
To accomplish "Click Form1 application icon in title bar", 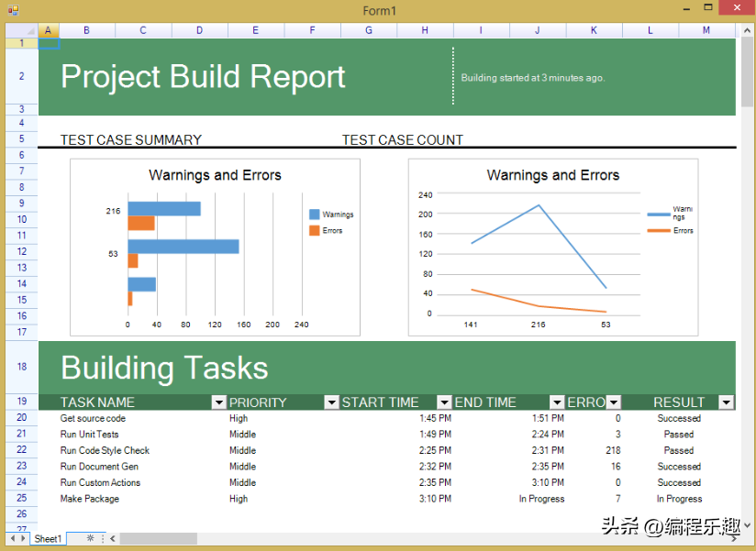I will tap(13, 10).
